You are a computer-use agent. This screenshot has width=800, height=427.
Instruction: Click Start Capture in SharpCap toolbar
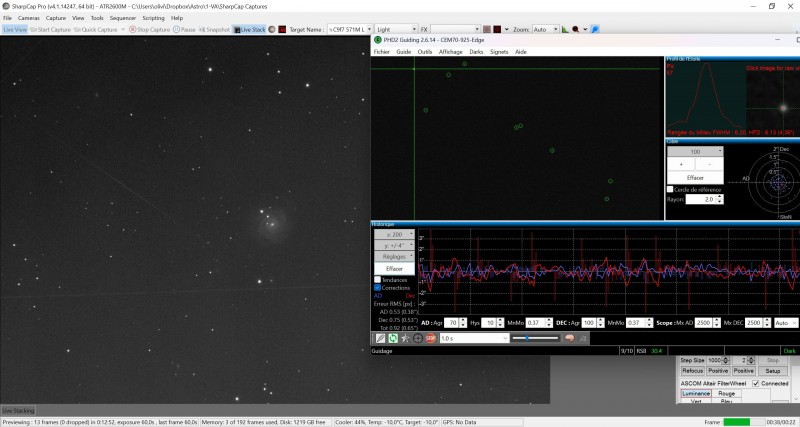click(51, 30)
